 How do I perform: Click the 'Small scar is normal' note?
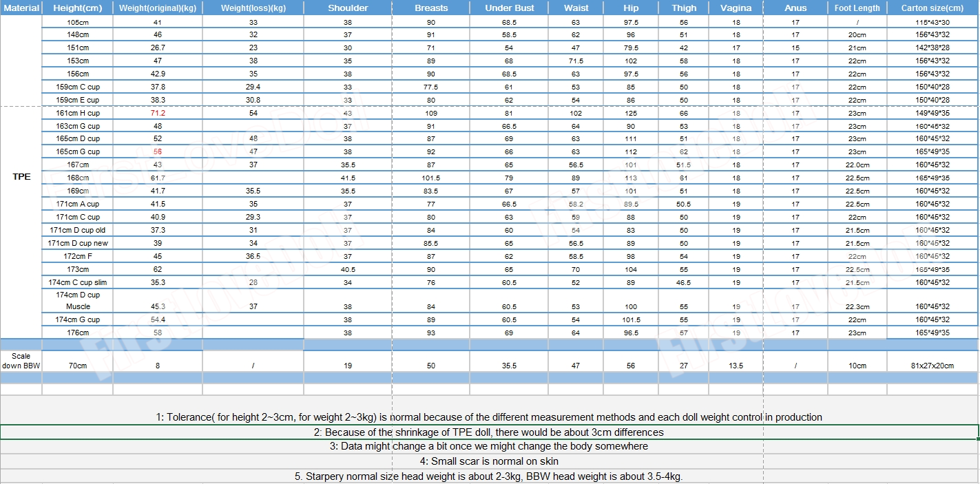[489, 461]
